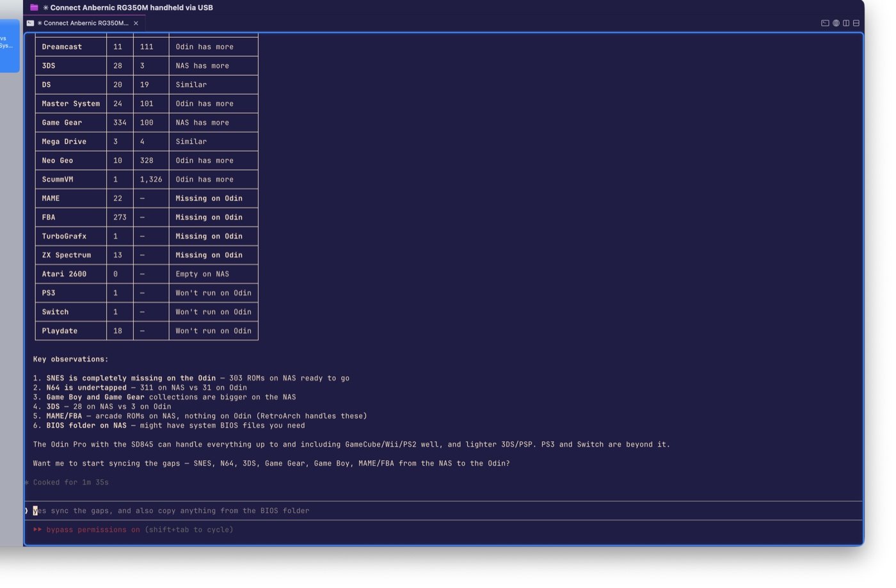Place cursor in the chat input field
The image size is (896, 588).
click(x=192, y=511)
